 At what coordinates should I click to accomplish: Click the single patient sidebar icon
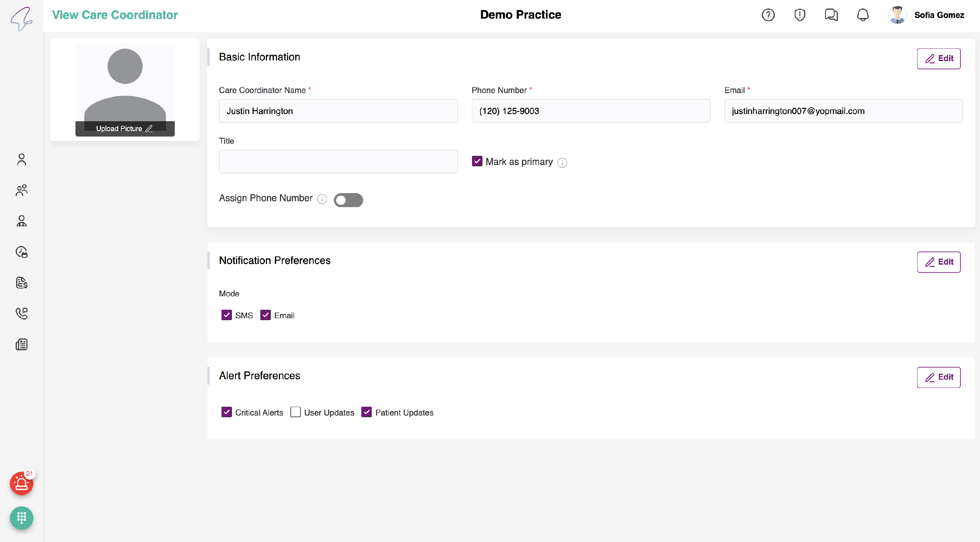[22, 159]
